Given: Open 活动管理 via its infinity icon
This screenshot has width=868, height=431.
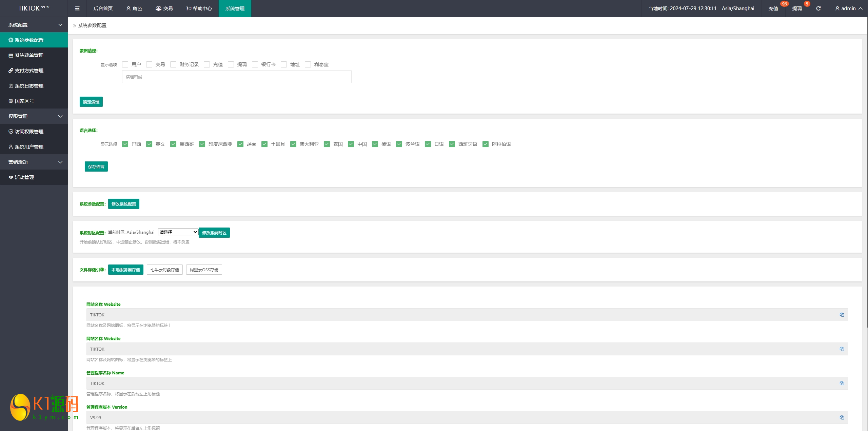Looking at the screenshot, I should pyautogui.click(x=11, y=177).
